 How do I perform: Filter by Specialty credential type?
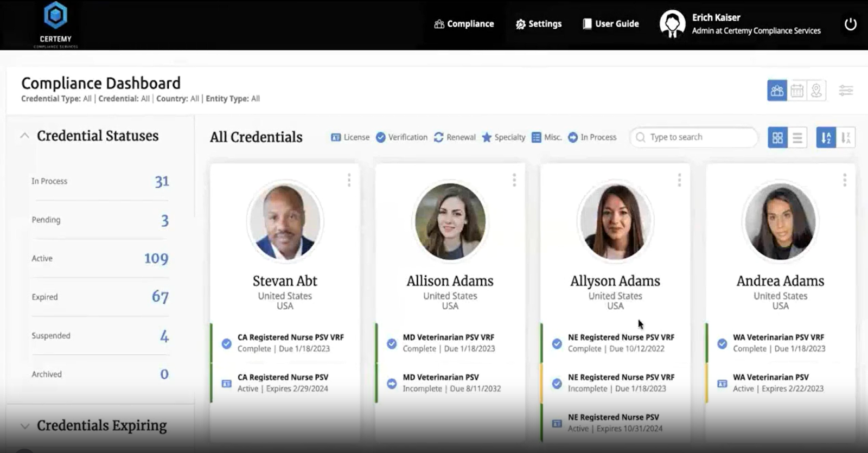503,137
